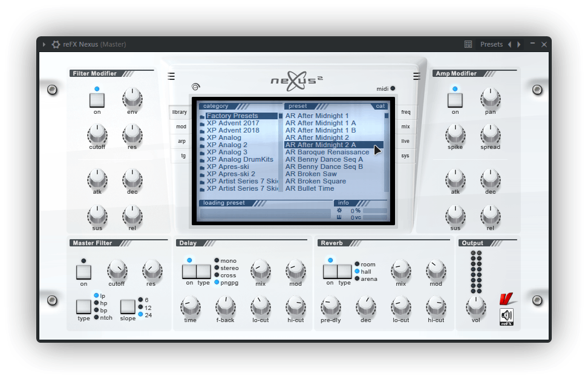This screenshot has height=379, width=588.
Task: Toggle Delay on button
Action: pos(189,272)
